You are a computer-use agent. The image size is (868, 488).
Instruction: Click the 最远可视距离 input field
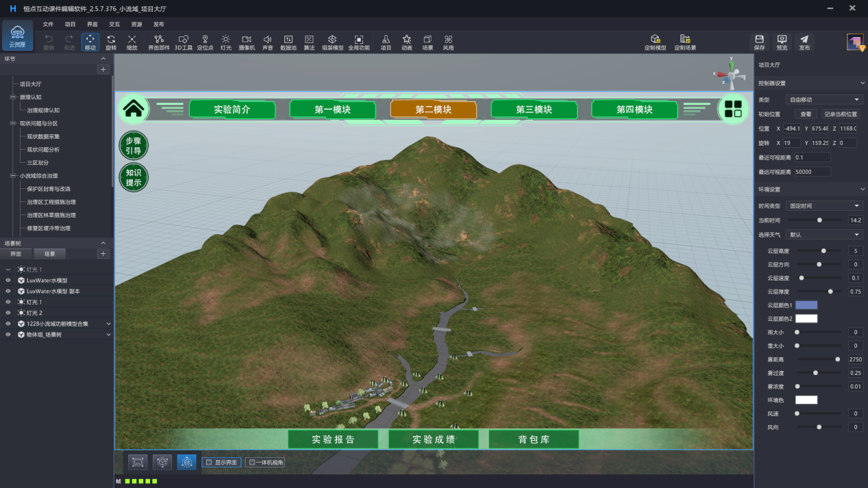tap(812, 172)
